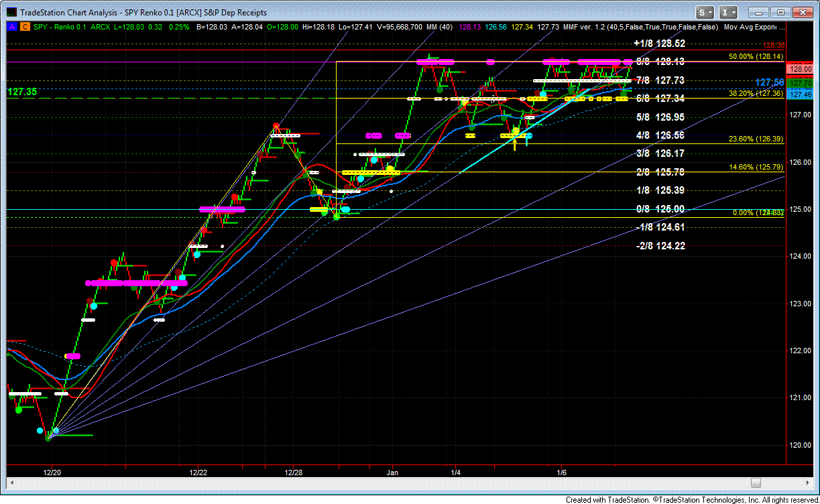
Task: Click the 23.60% (126.39) Fibonacci label
Action: tap(756, 139)
